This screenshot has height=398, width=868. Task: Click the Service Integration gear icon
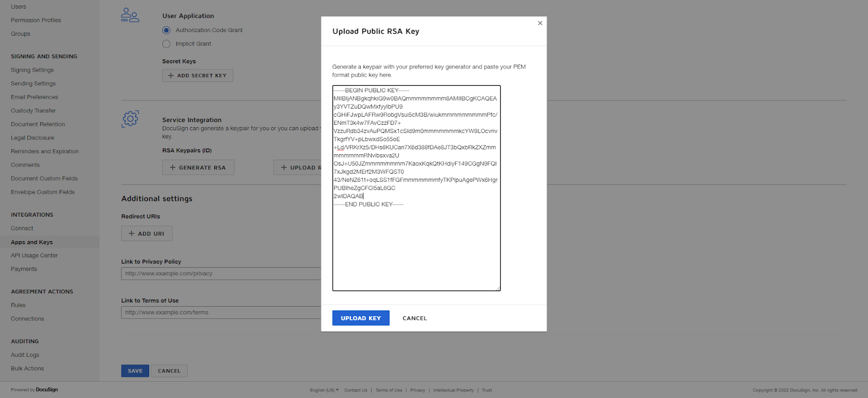coord(130,119)
